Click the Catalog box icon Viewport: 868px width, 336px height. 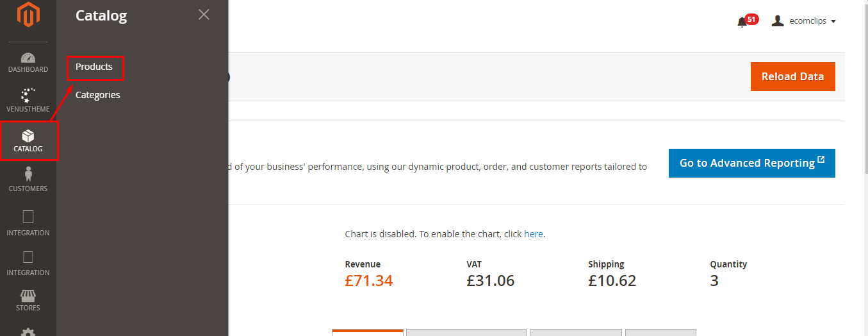coord(28,136)
